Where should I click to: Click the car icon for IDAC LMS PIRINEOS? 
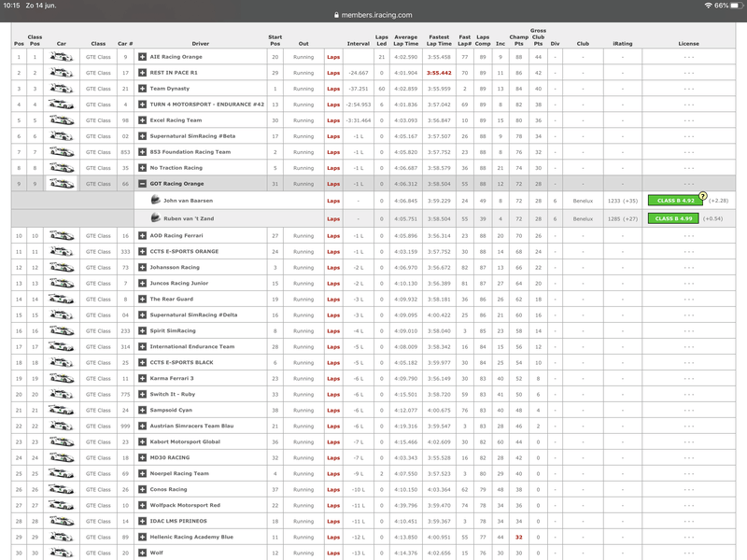[62, 522]
